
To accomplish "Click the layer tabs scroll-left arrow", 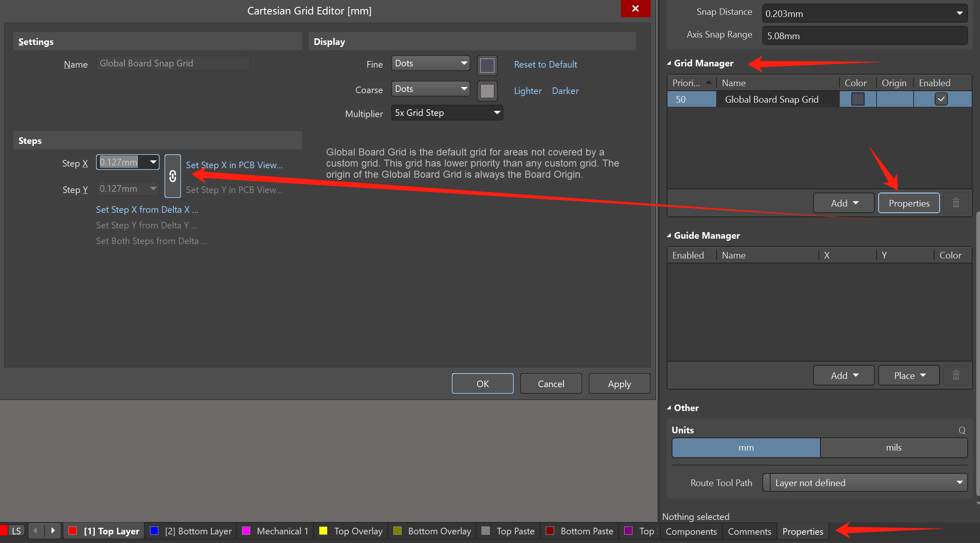I will pyautogui.click(x=36, y=531).
